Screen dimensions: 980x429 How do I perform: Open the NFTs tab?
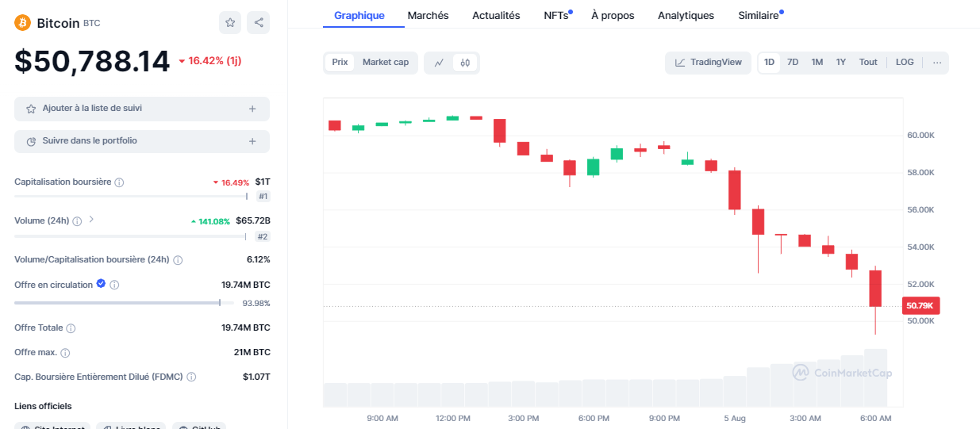coord(558,15)
